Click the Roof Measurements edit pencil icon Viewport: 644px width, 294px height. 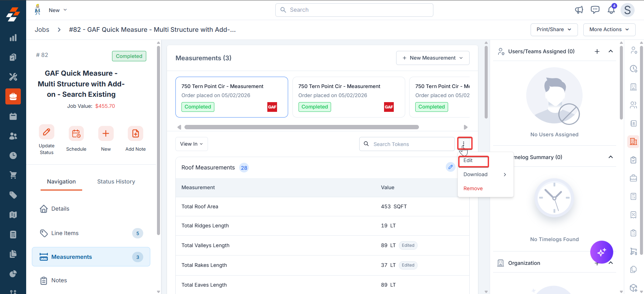450,167
